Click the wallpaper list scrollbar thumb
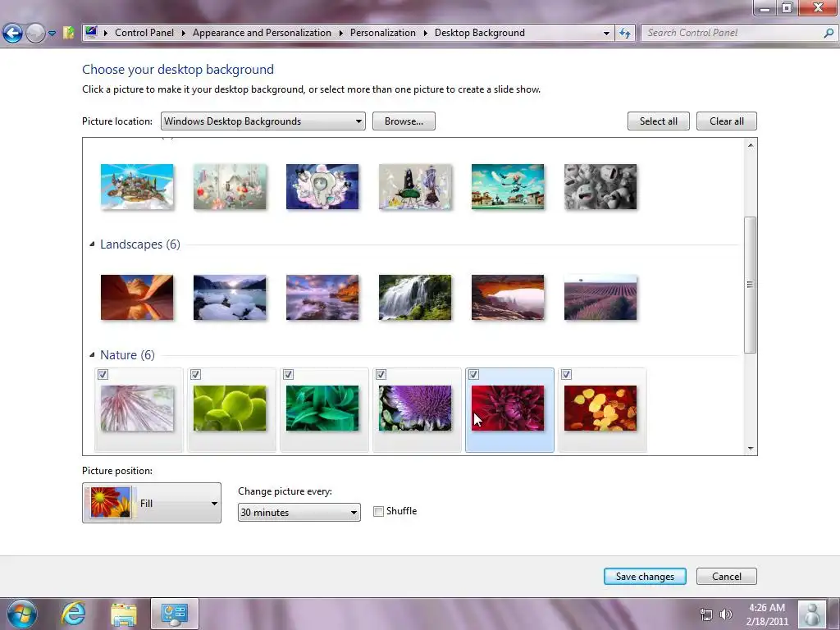This screenshot has width=840, height=630. [x=750, y=285]
